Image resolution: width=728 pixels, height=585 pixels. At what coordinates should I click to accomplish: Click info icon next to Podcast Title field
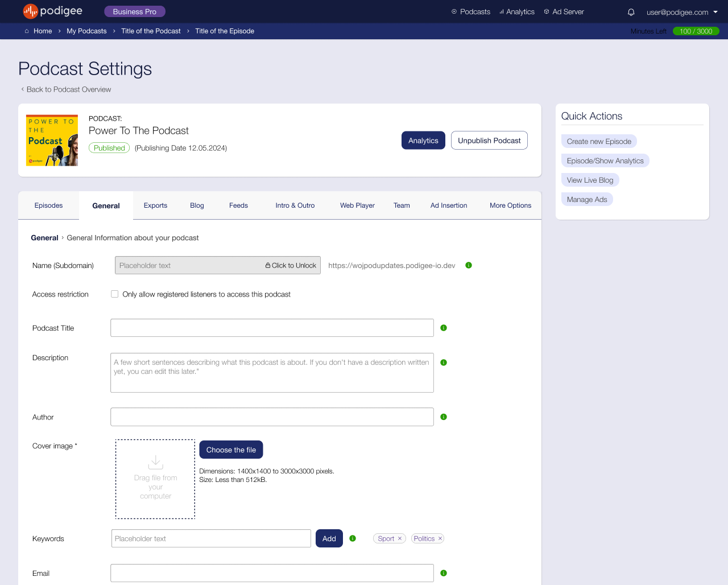click(444, 328)
